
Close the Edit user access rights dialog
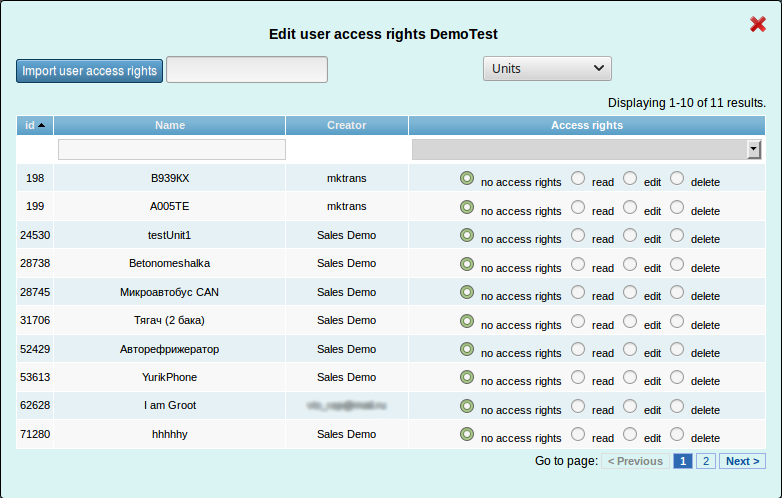coord(758,24)
